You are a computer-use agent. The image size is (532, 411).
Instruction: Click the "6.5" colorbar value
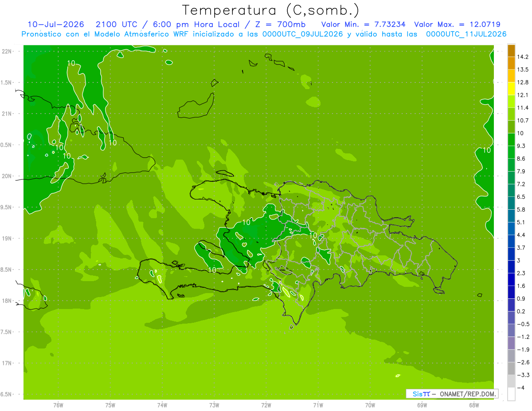click(521, 197)
